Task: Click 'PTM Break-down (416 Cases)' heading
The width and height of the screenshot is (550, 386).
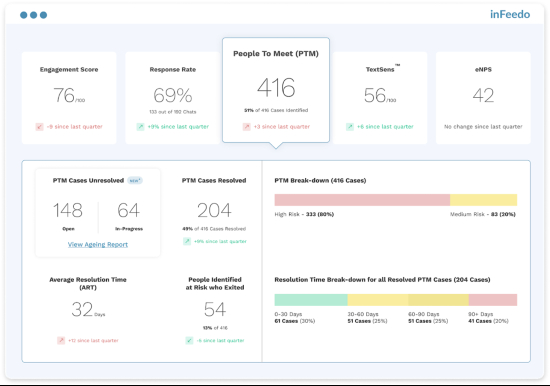Action: tap(320, 180)
